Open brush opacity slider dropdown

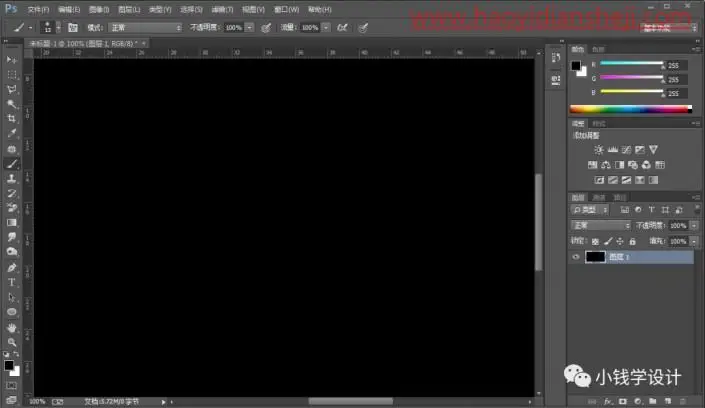250,28
